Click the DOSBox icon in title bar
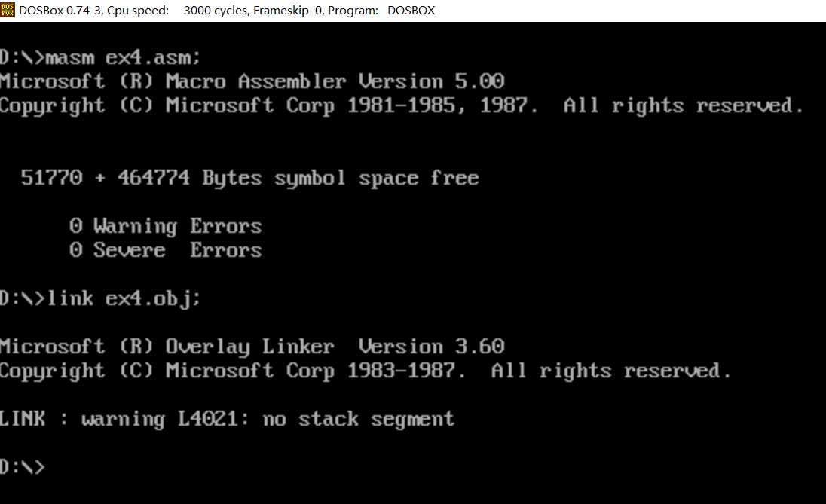 8,10
